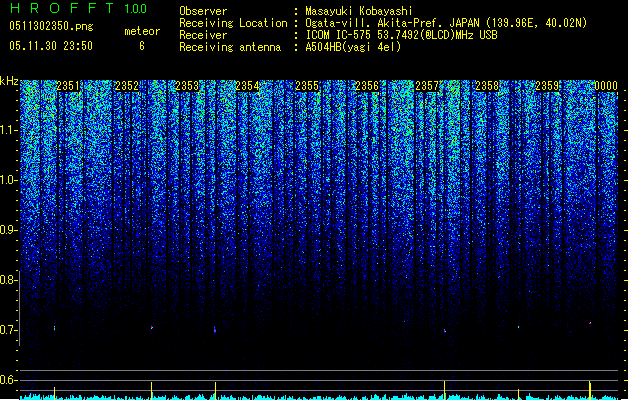Viewport: 629px width, 400px height.
Task: Click the 0.8 kHz axis label
Action: (x=9, y=280)
